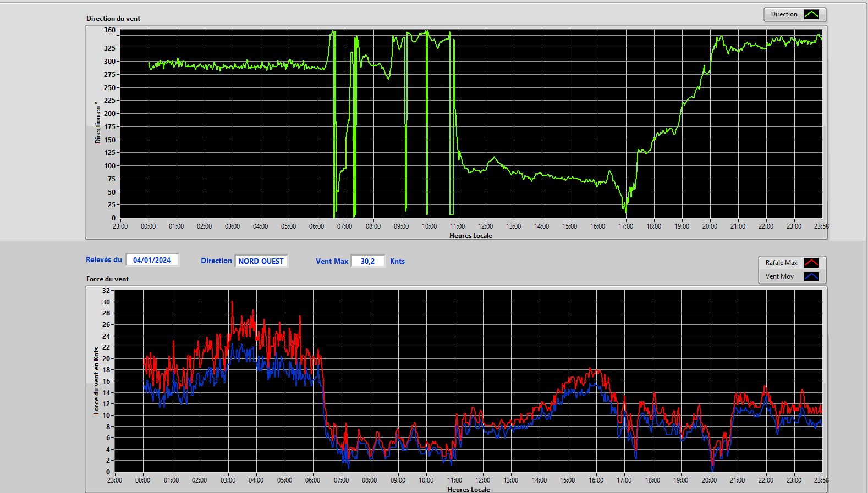Click the green Direction legend plot icon

pyautogui.click(x=811, y=14)
